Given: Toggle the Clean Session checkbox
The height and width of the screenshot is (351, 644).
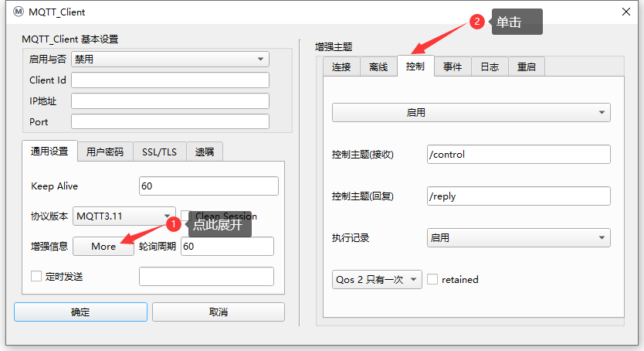Looking at the screenshot, I should click(x=185, y=216).
